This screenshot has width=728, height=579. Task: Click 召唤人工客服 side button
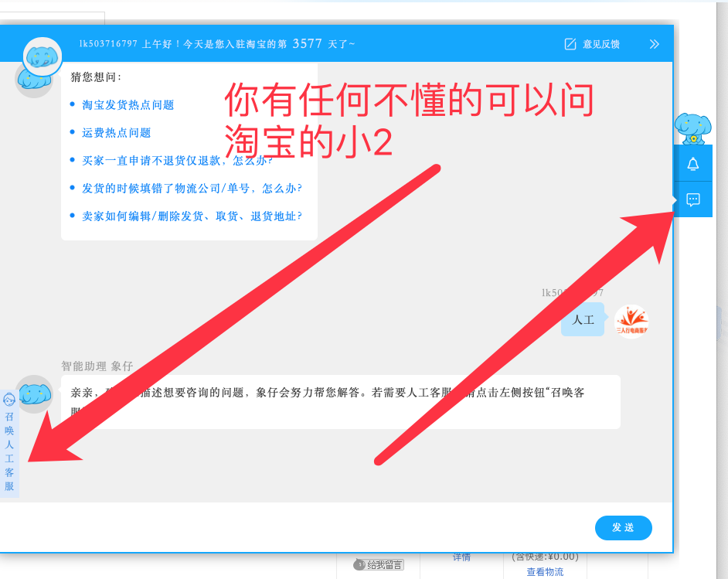(9, 444)
